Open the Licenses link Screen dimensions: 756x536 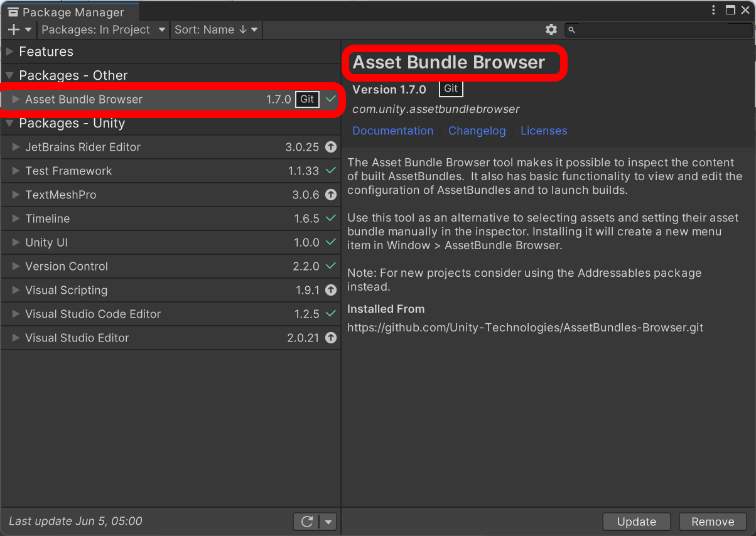(544, 131)
